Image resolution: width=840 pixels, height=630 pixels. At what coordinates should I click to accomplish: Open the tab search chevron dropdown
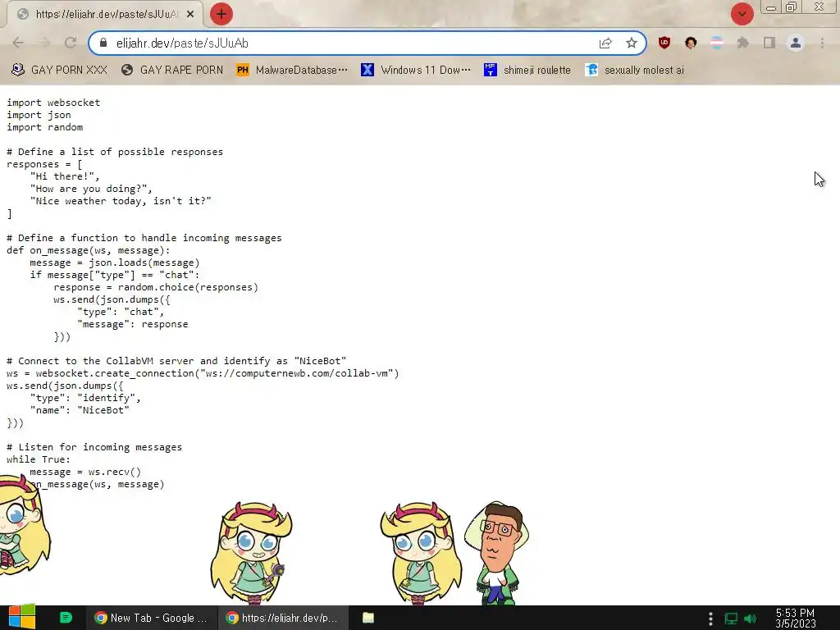click(x=742, y=14)
